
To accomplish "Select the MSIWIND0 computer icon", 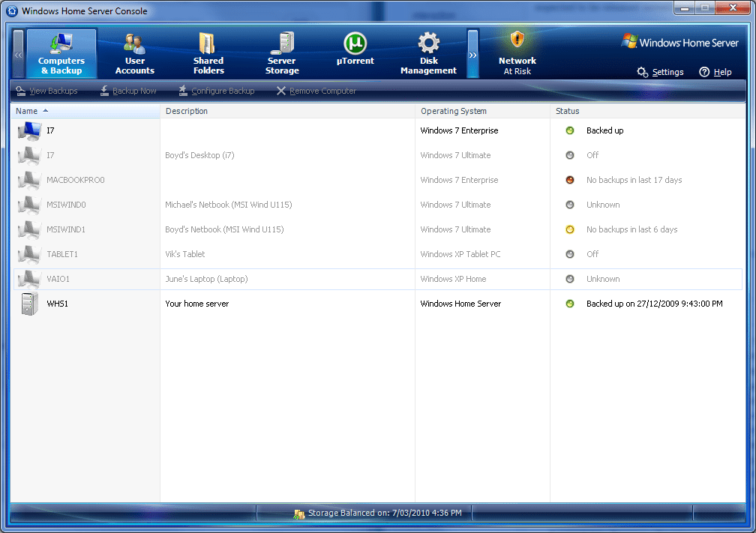I will coord(29,205).
